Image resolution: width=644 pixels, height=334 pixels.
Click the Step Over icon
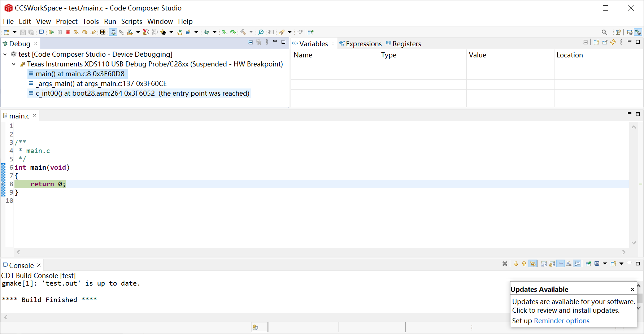84,32
